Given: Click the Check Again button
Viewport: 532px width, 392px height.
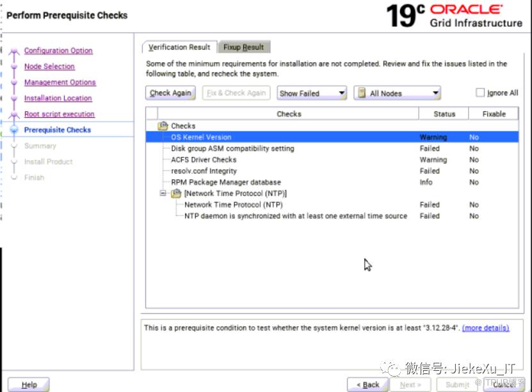Looking at the screenshot, I should [x=170, y=93].
